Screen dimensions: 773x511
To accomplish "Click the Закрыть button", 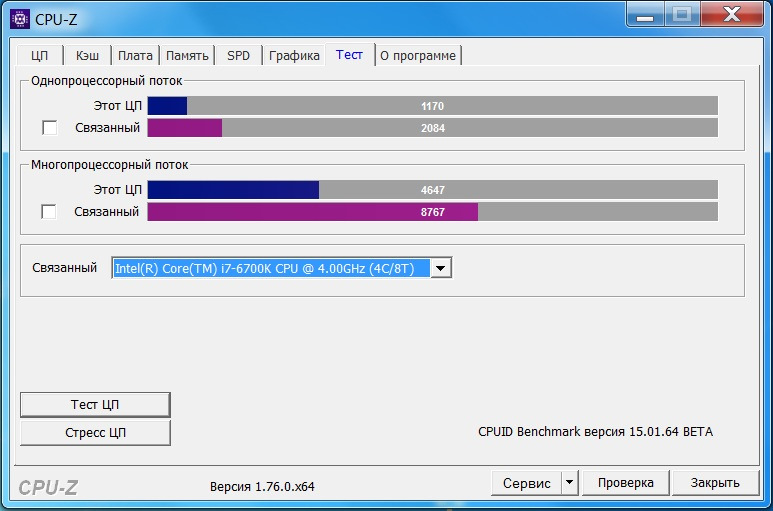I will pyautogui.click(x=715, y=483).
